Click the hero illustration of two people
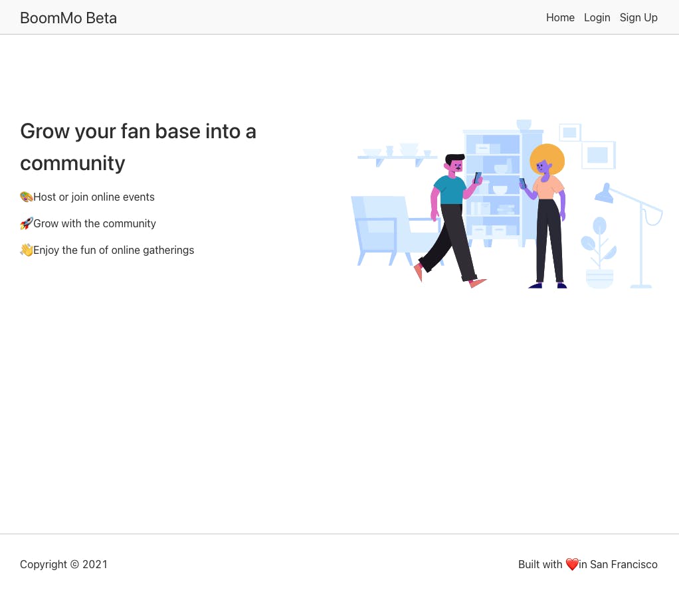Image resolution: width=679 pixels, height=616 pixels. coord(506,203)
